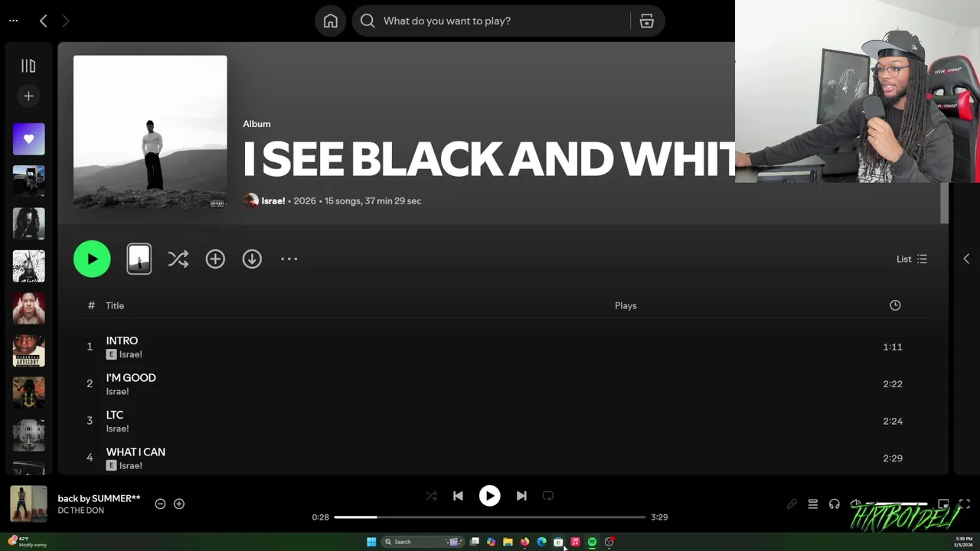Open Microsoft Edge from the taskbar

541,542
